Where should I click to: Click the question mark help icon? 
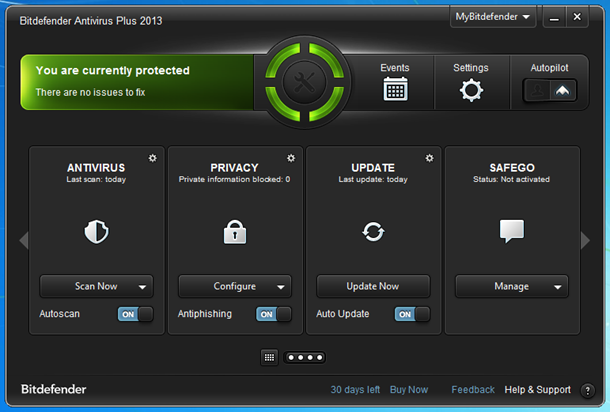coord(587,390)
